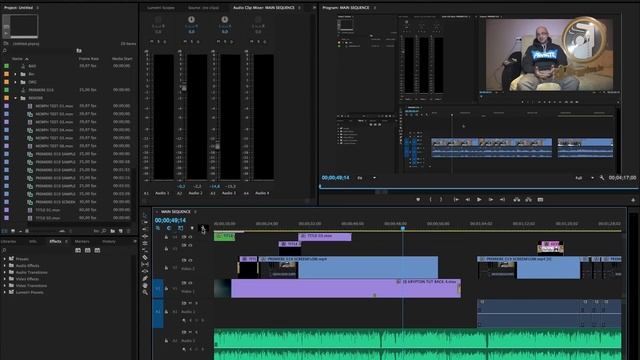The width and height of the screenshot is (640, 360).
Task: Select the Track Select Forward tool
Action: coord(145,222)
